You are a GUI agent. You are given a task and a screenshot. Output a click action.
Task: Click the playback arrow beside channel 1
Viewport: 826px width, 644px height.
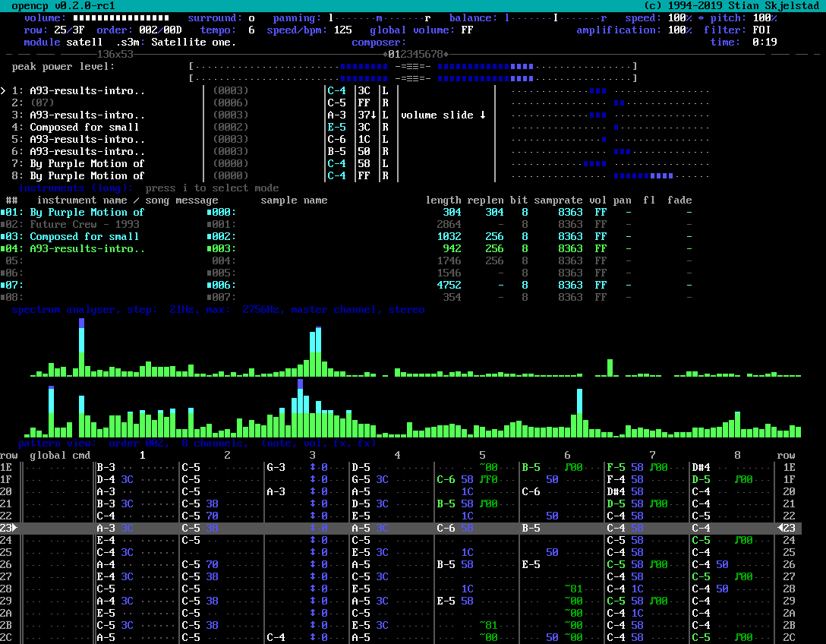3,90
